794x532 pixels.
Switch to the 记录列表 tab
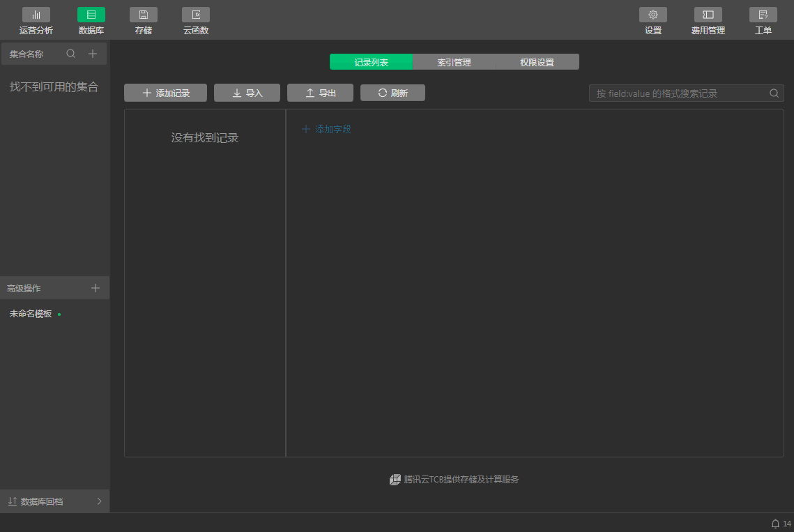[371, 62]
